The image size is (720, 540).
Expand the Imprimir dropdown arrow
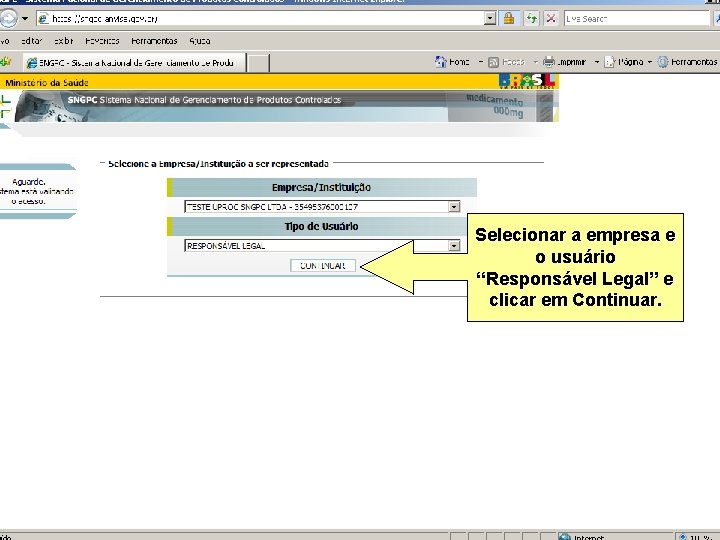point(596,62)
